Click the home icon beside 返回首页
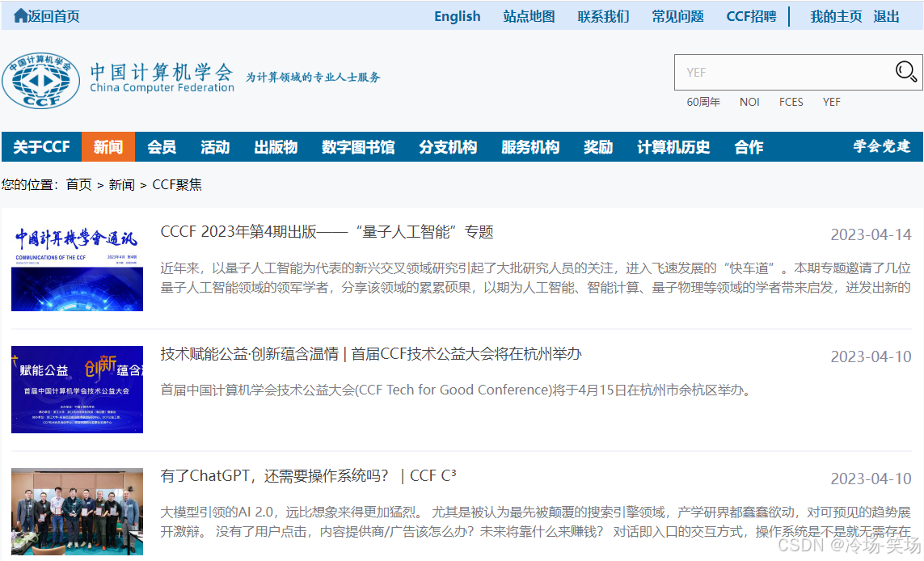Image resolution: width=924 pixels, height=561 pixels. point(21,16)
